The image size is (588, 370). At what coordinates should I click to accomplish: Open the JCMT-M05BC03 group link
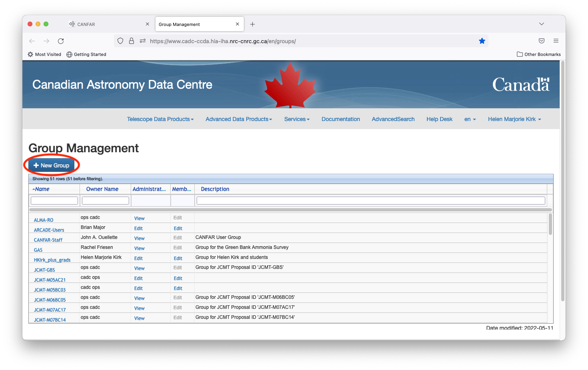pyautogui.click(x=50, y=290)
